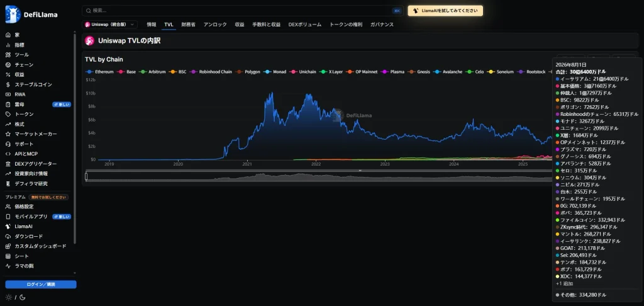Open the 投資家向け情報 chart icon

(8, 174)
